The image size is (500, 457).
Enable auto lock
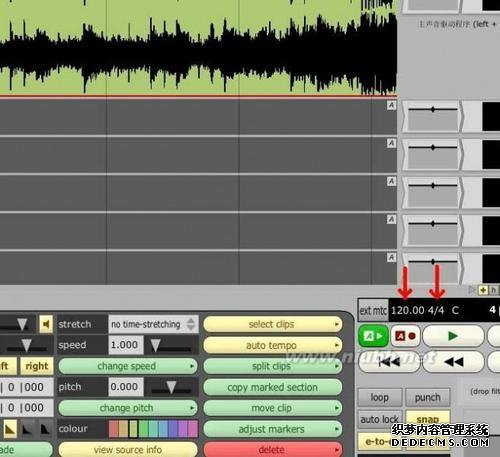pos(380,419)
